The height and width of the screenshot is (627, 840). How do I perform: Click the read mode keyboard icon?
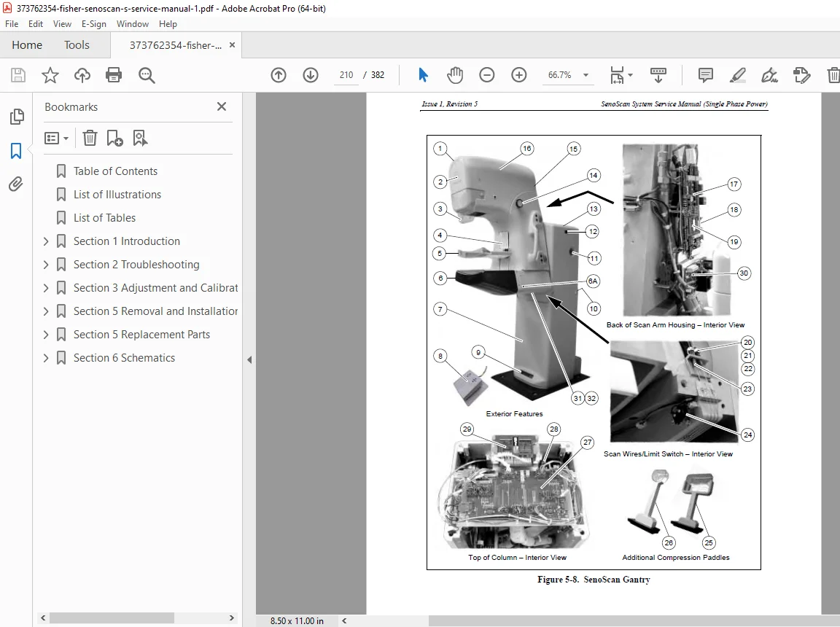point(658,75)
